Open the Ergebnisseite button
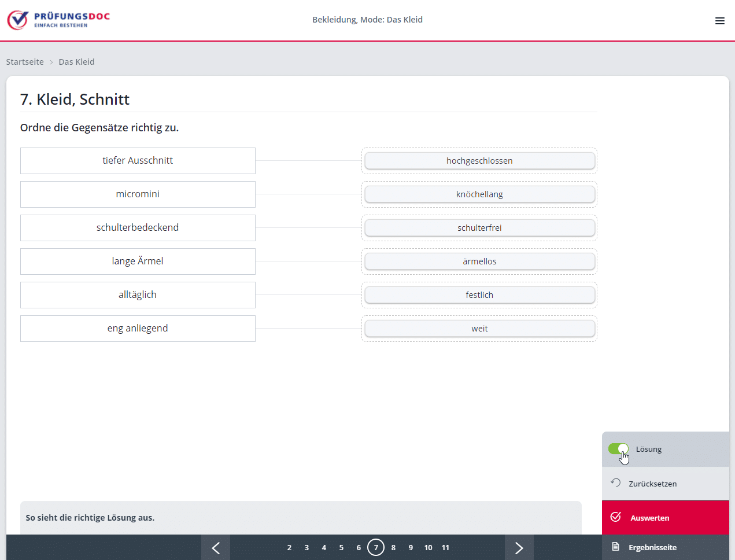735x560 pixels. [652, 547]
